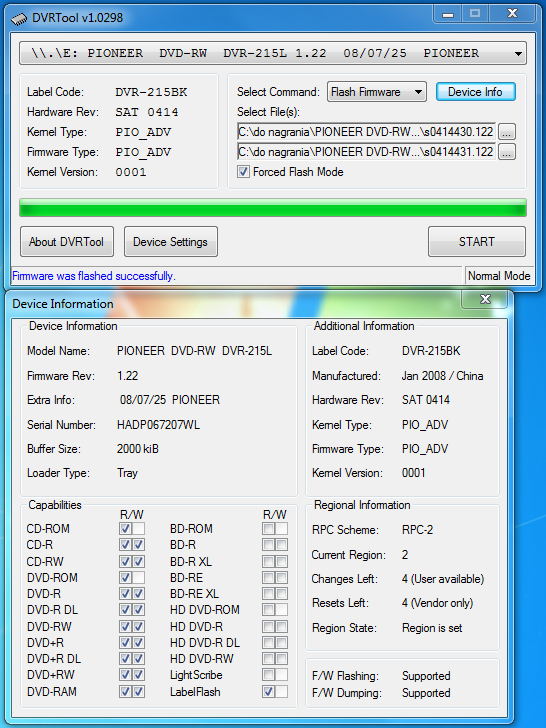Toggle BD-ROM read checkbox
This screenshot has height=728, width=546.
pyautogui.click(x=268, y=528)
